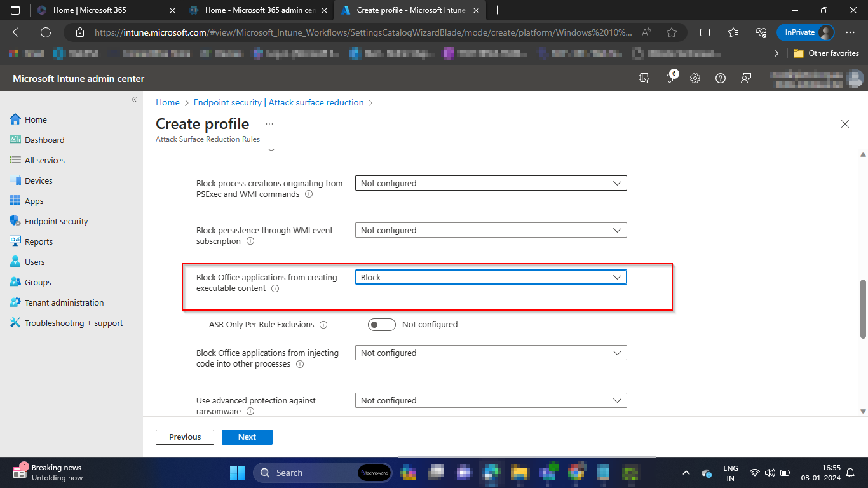Collapse the left navigation pane
The width and height of the screenshot is (868, 488).
tap(134, 100)
